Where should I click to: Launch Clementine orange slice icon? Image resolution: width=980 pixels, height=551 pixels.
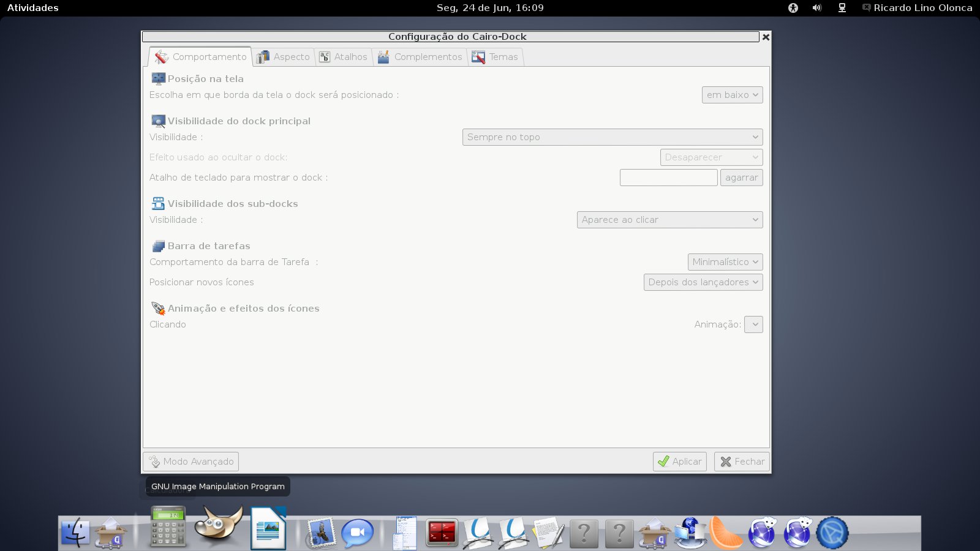(x=726, y=533)
